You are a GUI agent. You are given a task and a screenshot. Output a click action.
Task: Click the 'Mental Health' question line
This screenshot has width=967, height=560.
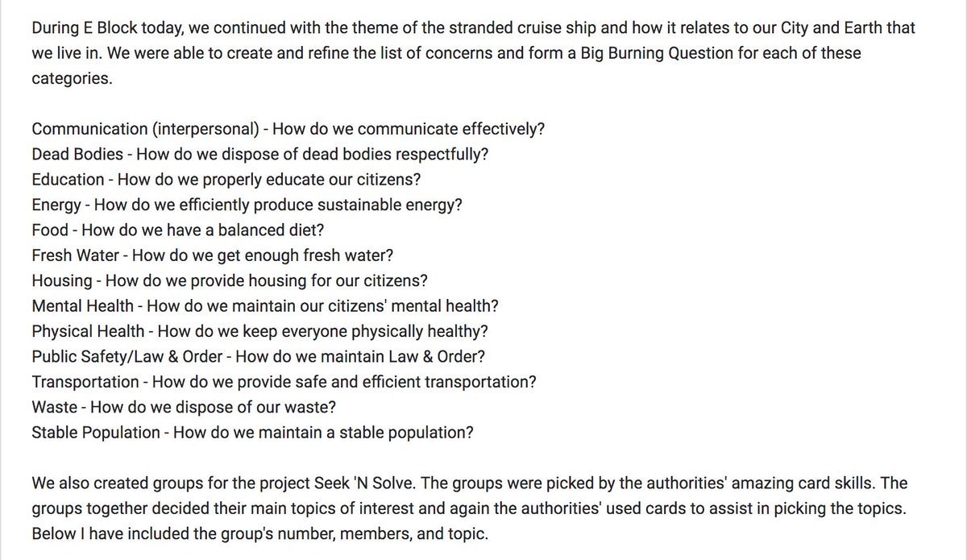click(265, 305)
